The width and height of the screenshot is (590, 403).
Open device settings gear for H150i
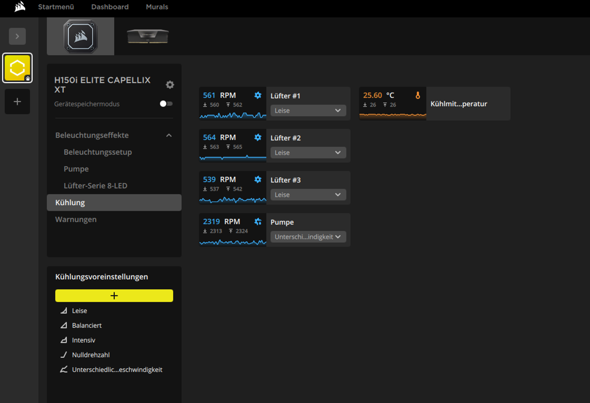pos(170,85)
